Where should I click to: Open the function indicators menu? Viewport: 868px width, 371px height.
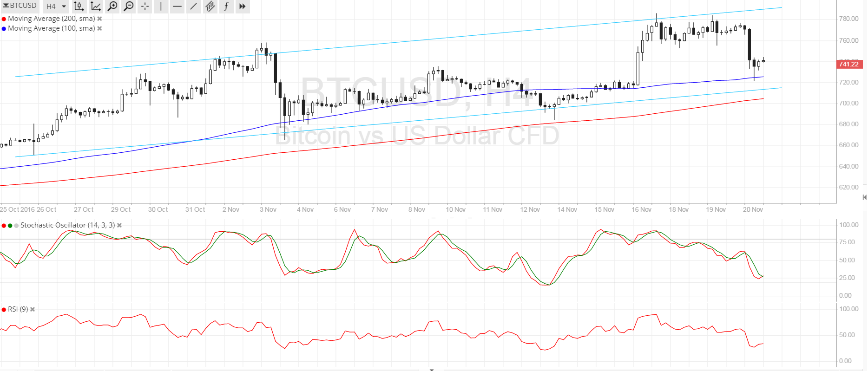[226, 6]
